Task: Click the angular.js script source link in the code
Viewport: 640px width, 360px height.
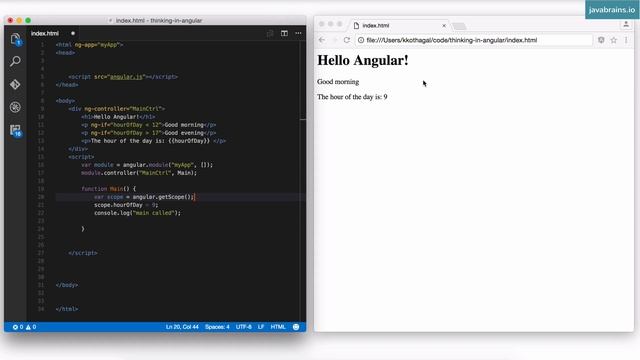Action: (127, 77)
